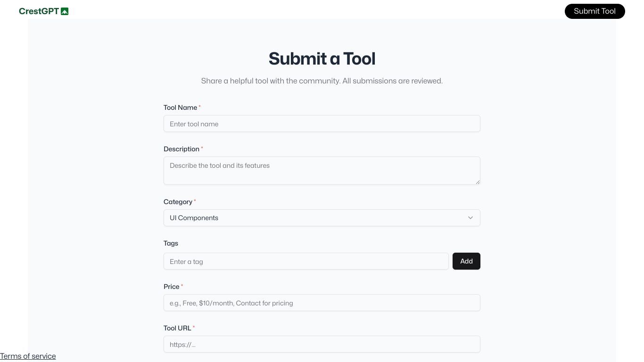Click the Description field label
644x362 pixels.
pos(182,149)
